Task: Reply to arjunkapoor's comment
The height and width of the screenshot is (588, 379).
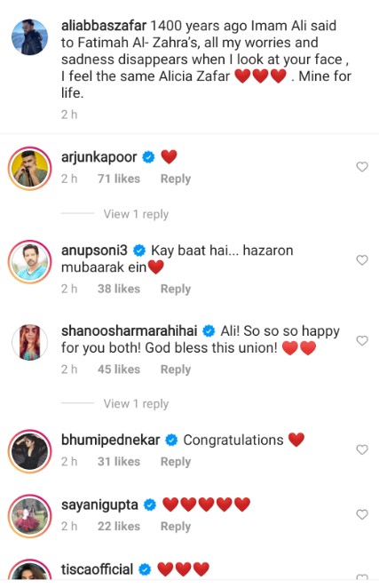Action: pyautogui.click(x=176, y=179)
